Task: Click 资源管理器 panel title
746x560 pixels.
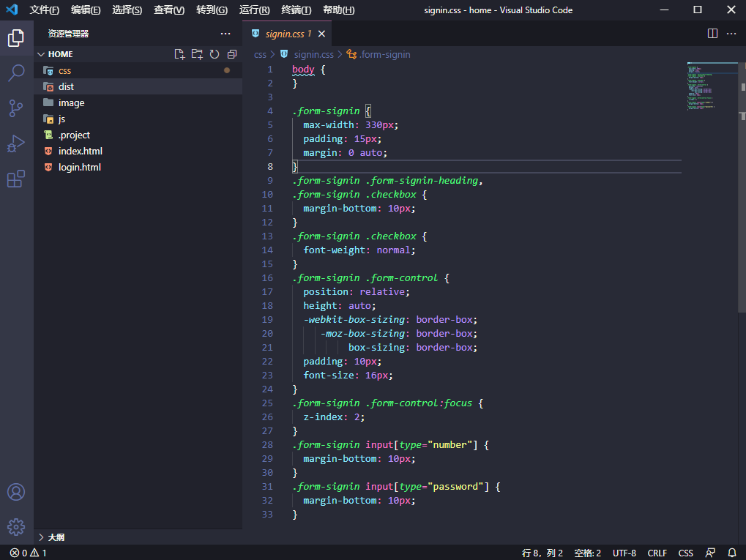Action: (68, 34)
